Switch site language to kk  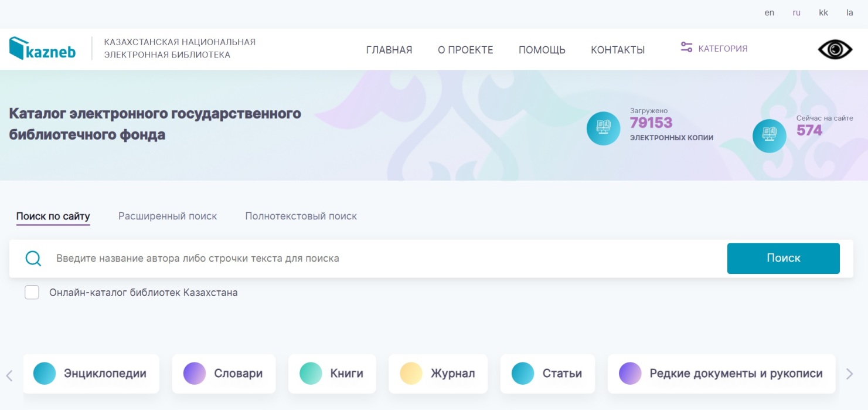(823, 13)
